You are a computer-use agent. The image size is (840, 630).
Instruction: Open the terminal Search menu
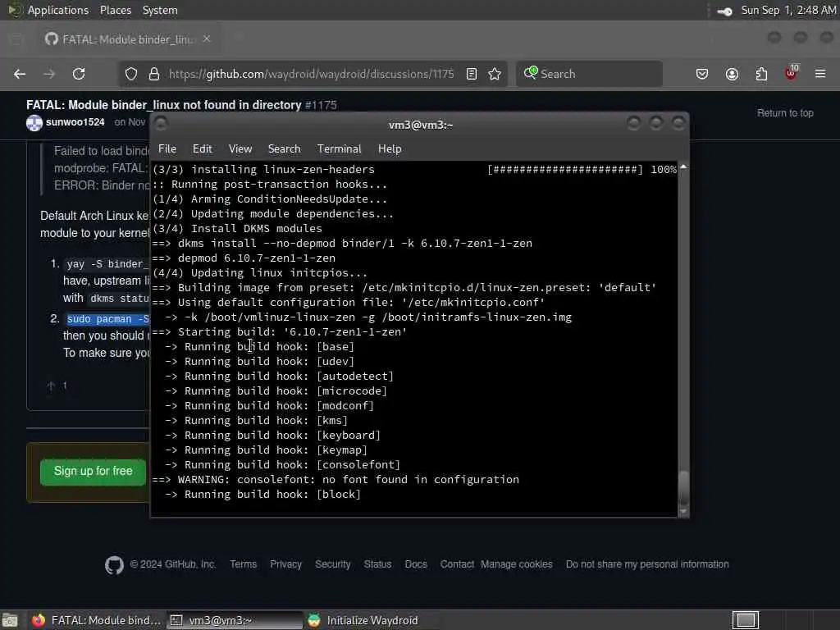click(x=284, y=149)
